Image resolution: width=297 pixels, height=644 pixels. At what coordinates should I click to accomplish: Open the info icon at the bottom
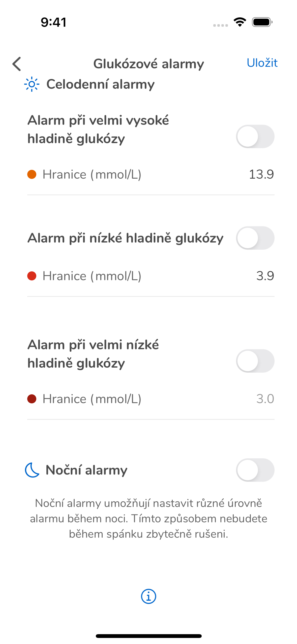148,596
